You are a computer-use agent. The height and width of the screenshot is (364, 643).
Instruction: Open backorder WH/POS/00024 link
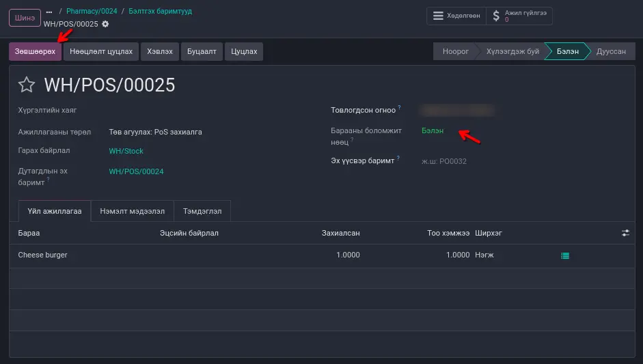(136, 171)
